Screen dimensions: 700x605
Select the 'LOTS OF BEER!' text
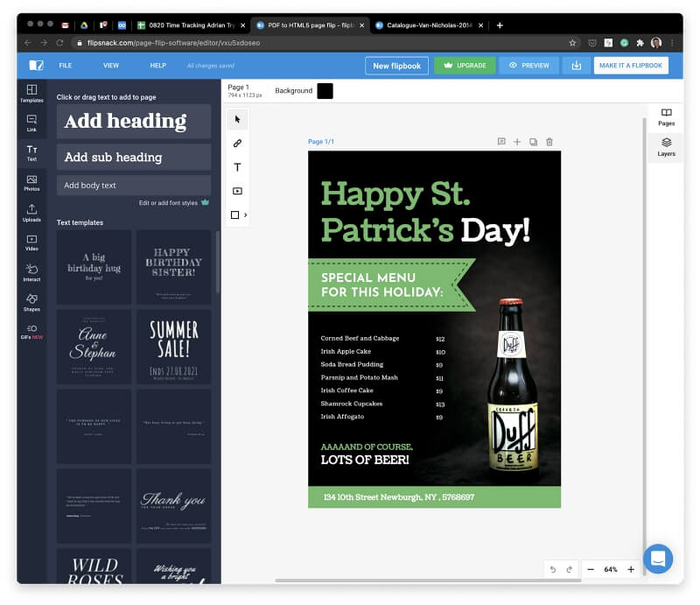click(x=365, y=460)
